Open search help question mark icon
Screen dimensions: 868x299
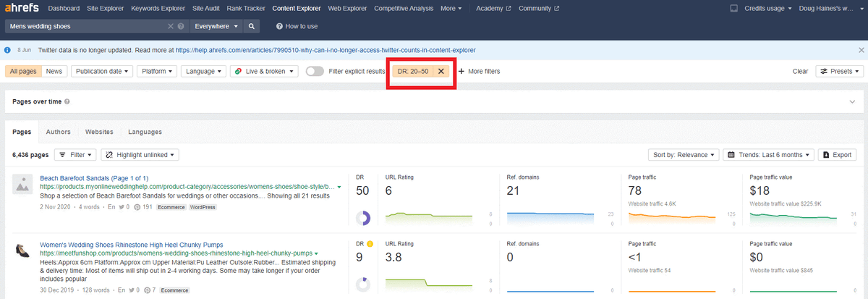coord(180,26)
